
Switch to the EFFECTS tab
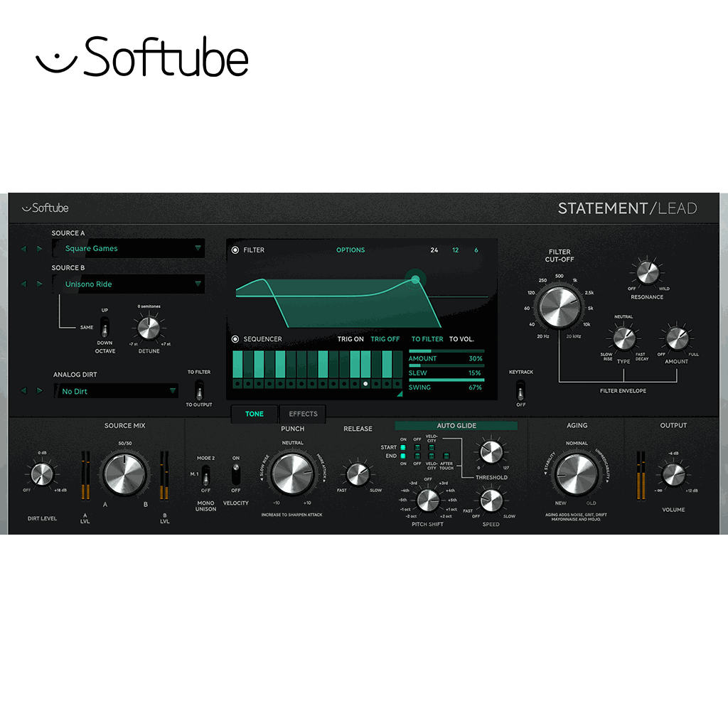click(303, 414)
